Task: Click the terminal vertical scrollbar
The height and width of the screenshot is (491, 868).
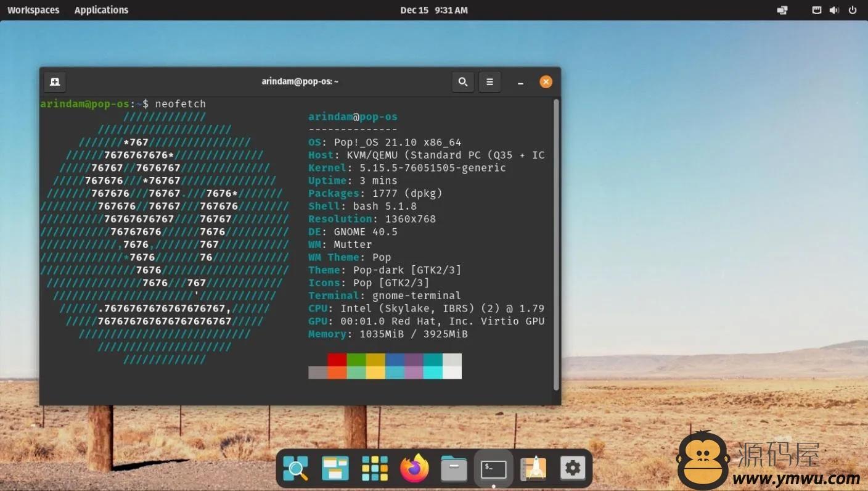Action: coord(556,244)
